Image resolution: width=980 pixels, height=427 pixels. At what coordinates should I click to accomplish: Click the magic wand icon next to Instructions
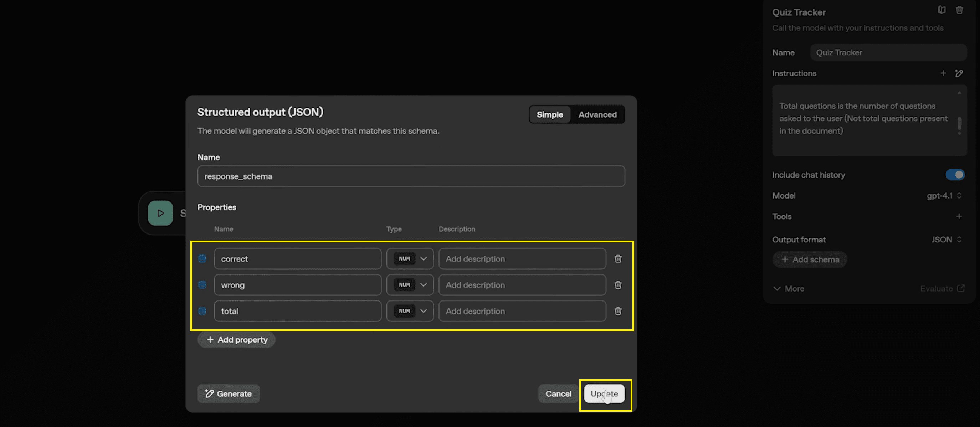click(x=959, y=73)
